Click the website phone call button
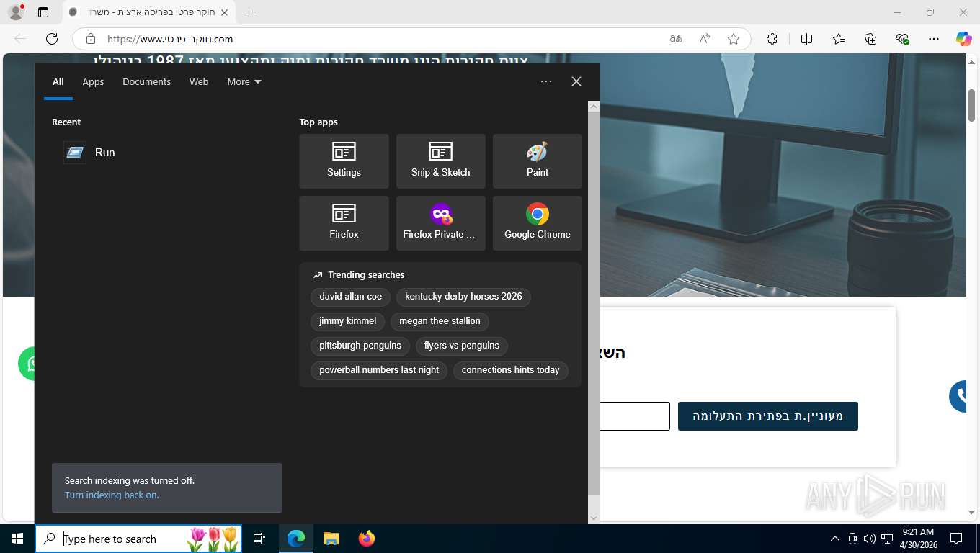980x553 pixels. click(958, 395)
